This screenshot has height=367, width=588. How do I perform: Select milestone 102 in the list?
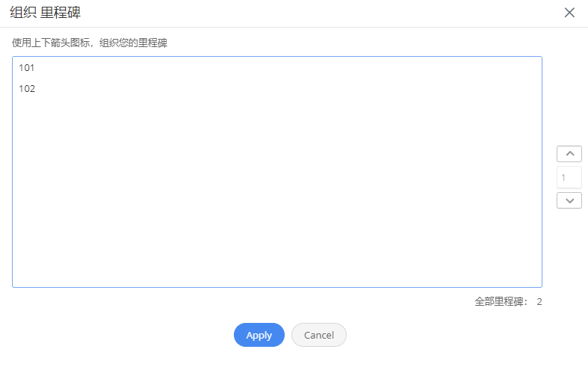[x=27, y=89]
